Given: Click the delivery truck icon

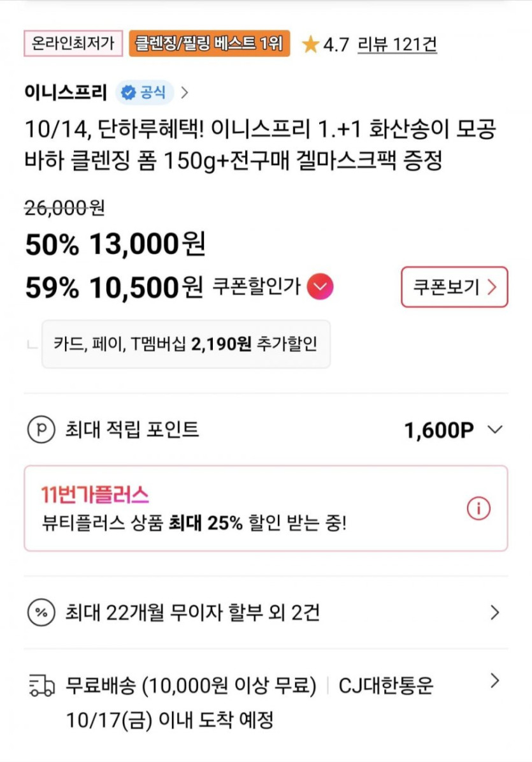Looking at the screenshot, I should tap(42, 685).
